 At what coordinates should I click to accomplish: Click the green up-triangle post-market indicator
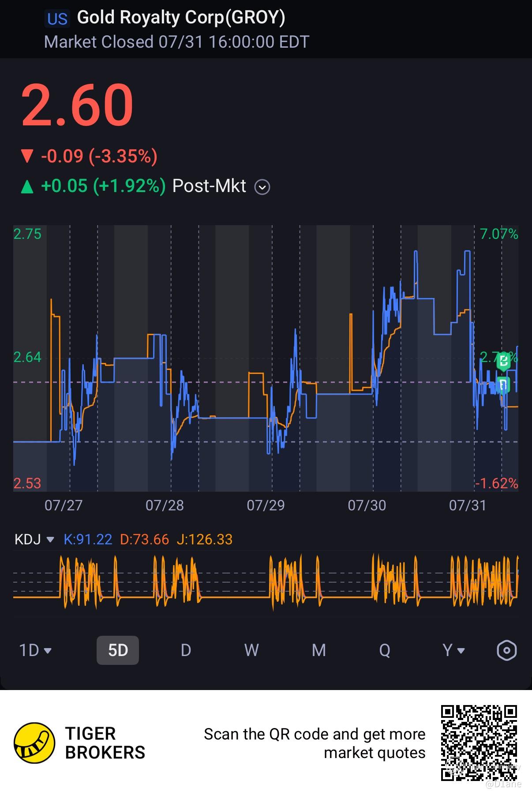(27, 186)
